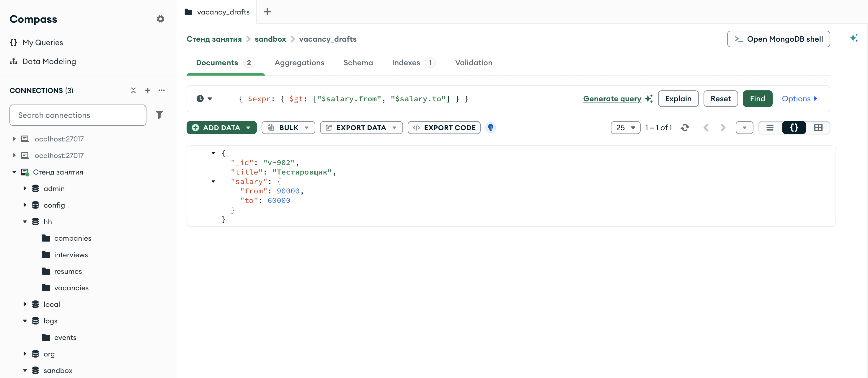868x378 pixels.
Task: Click the Generate query link
Action: coord(612,99)
